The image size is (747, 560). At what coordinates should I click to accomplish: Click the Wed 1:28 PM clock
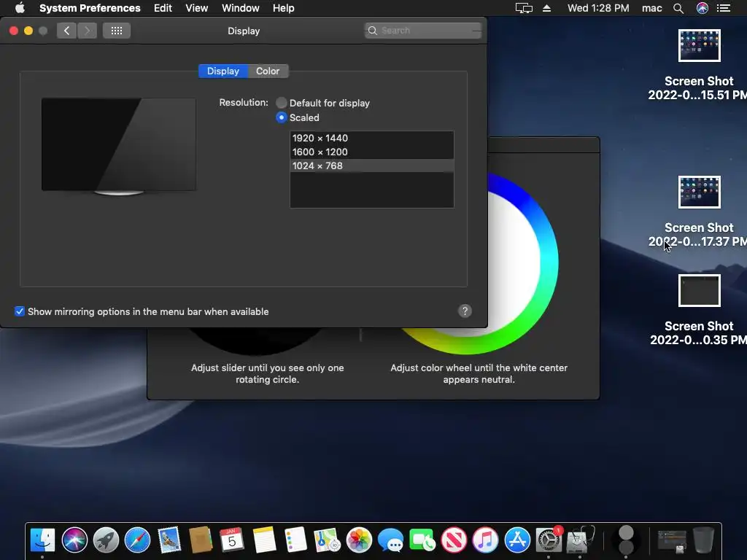click(598, 8)
